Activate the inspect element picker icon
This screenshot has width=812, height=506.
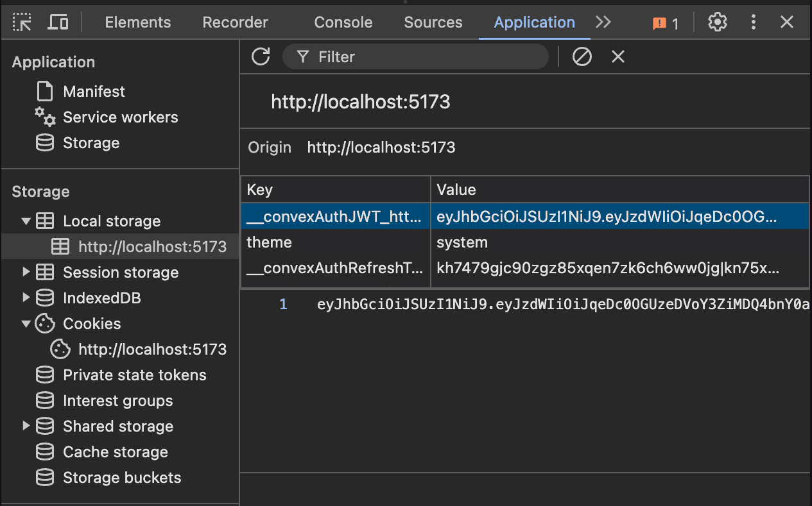point(22,22)
